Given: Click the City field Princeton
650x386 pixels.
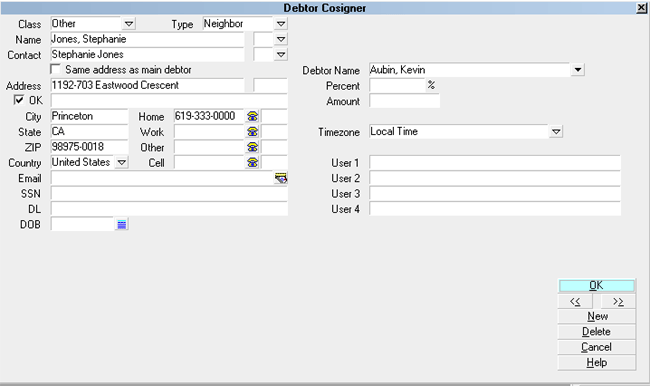Looking at the screenshot, I should tap(89, 116).
